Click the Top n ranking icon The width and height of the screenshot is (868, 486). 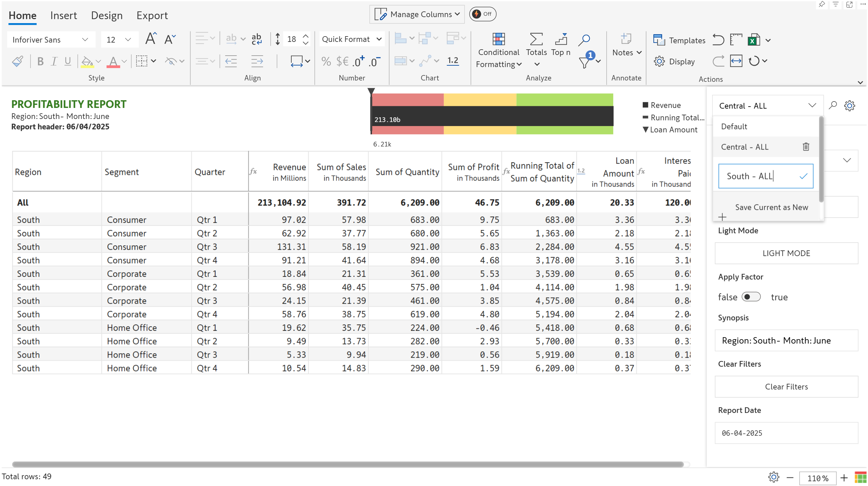(561, 40)
